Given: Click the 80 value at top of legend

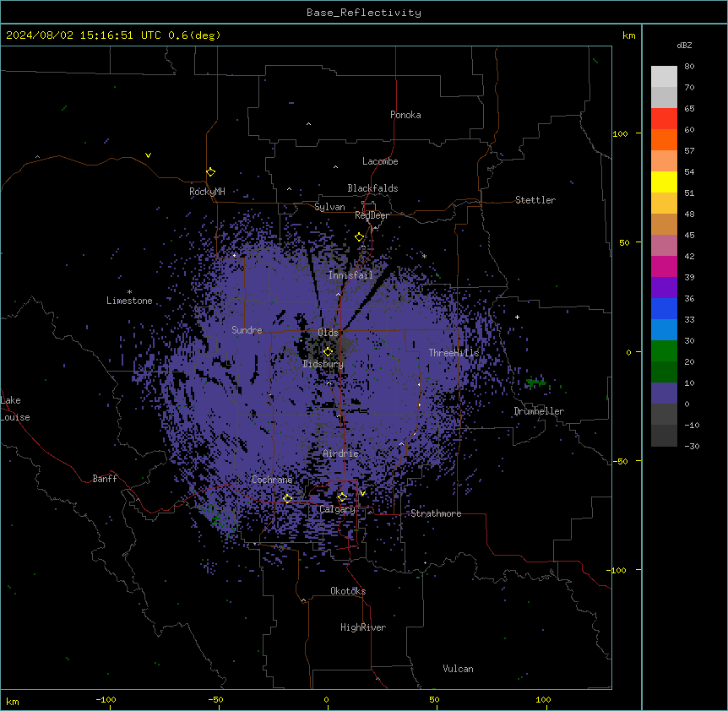Looking at the screenshot, I should pos(689,67).
